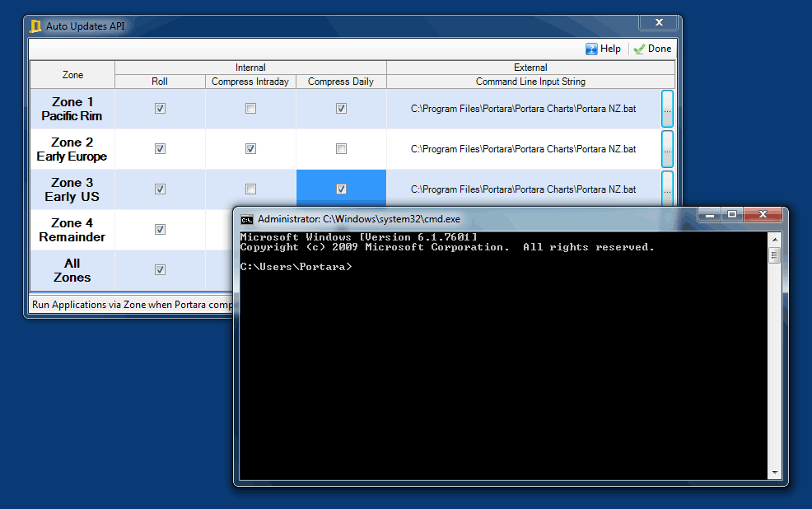Maximize the cmd.exe window
This screenshot has height=509, width=812.
pyautogui.click(x=732, y=214)
